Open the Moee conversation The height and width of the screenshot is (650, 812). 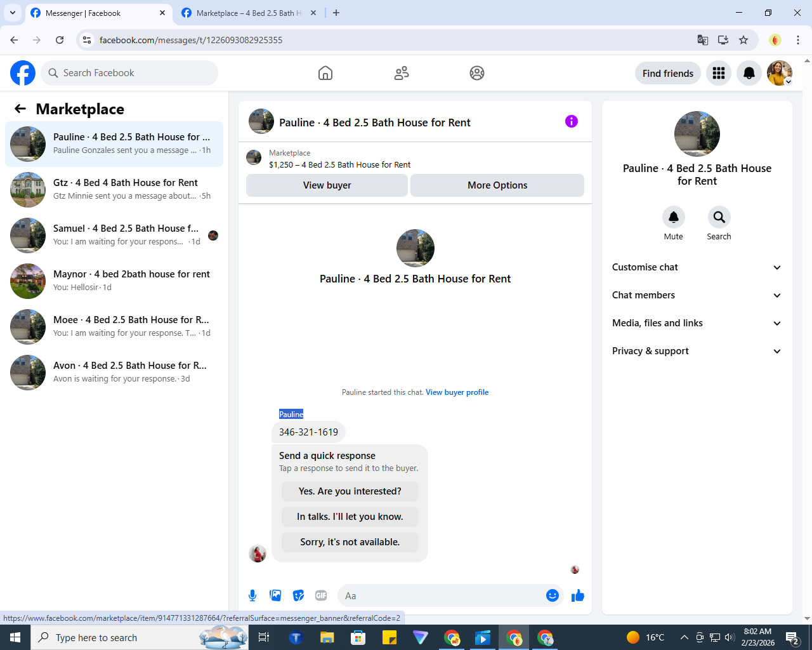click(x=114, y=327)
